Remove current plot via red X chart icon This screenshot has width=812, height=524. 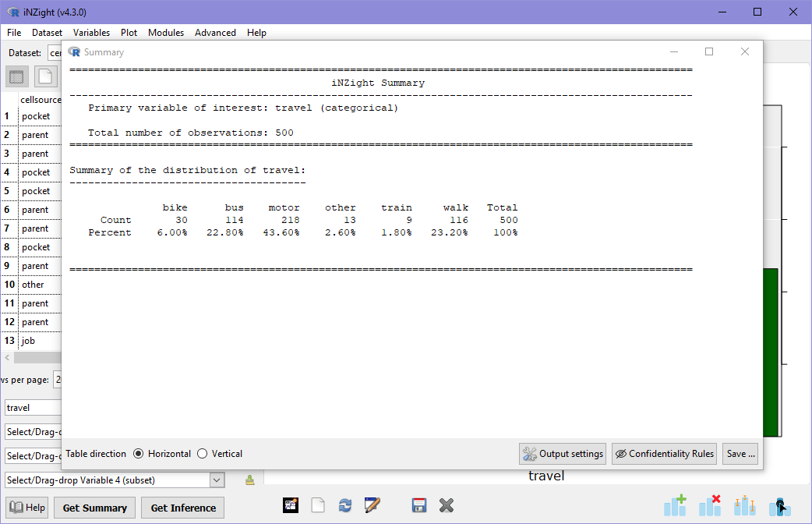click(x=710, y=505)
